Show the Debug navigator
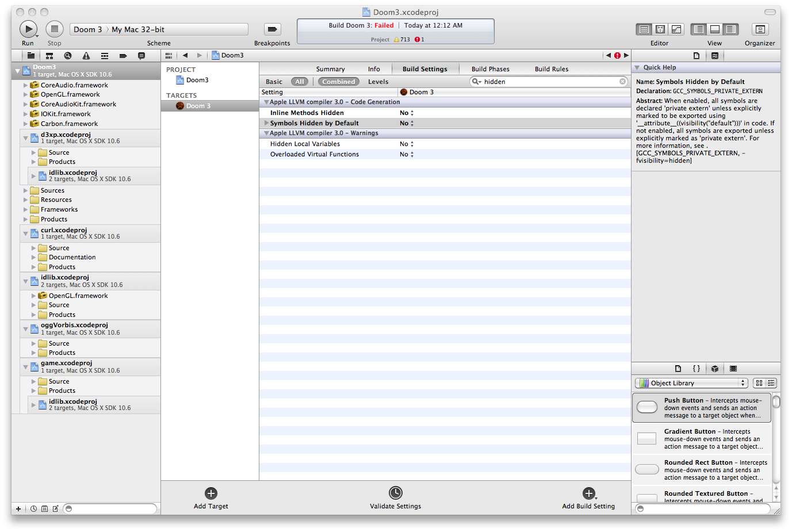792x532 pixels. coord(105,56)
